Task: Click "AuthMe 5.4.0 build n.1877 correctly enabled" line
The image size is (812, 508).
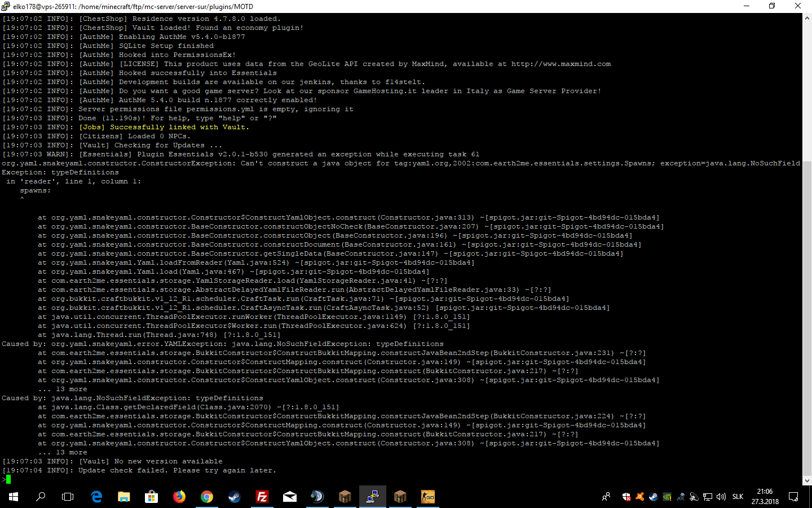Action: click(x=160, y=100)
